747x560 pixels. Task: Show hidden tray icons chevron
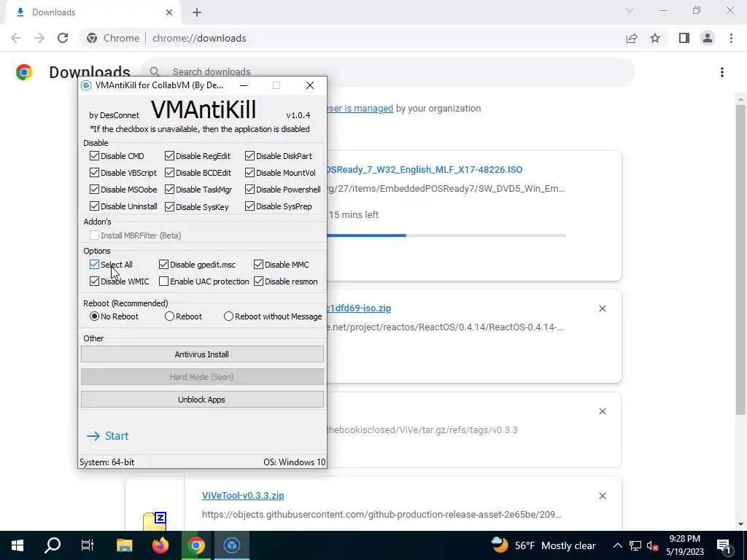pyautogui.click(x=617, y=545)
